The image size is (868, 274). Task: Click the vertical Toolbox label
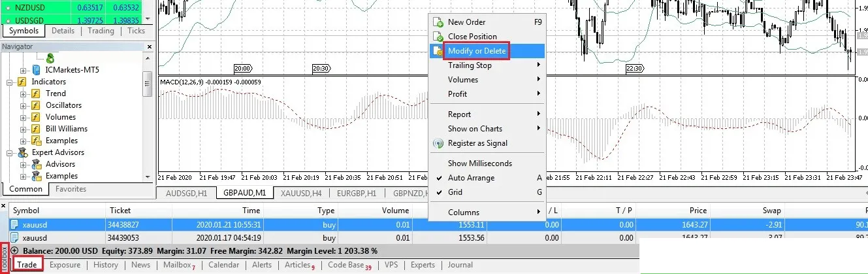point(4,260)
